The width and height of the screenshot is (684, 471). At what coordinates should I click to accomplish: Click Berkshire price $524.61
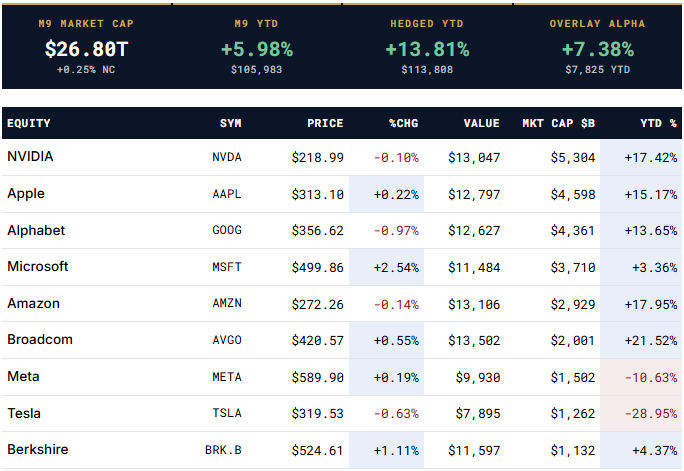(x=318, y=451)
